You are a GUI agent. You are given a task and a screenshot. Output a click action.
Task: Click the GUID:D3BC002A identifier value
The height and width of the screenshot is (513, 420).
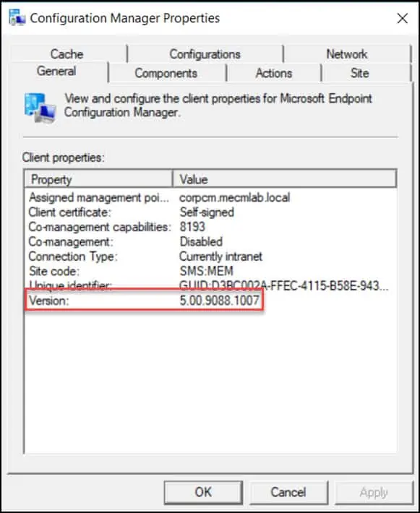pyautogui.click(x=283, y=286)
